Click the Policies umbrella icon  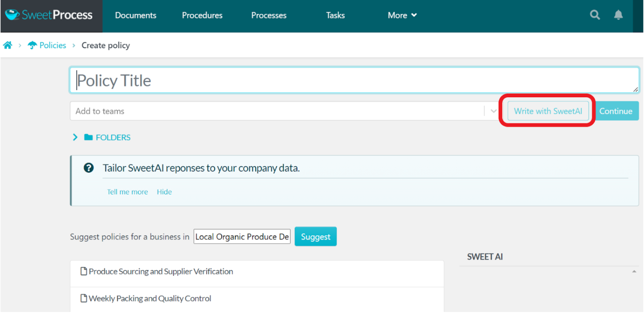[x=32, y=45]
